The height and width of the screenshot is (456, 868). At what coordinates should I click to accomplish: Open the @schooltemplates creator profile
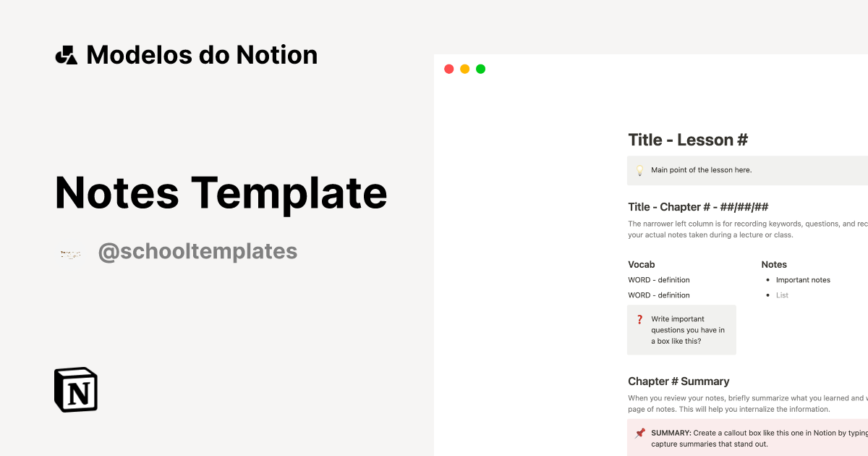[x=197, y=251]
